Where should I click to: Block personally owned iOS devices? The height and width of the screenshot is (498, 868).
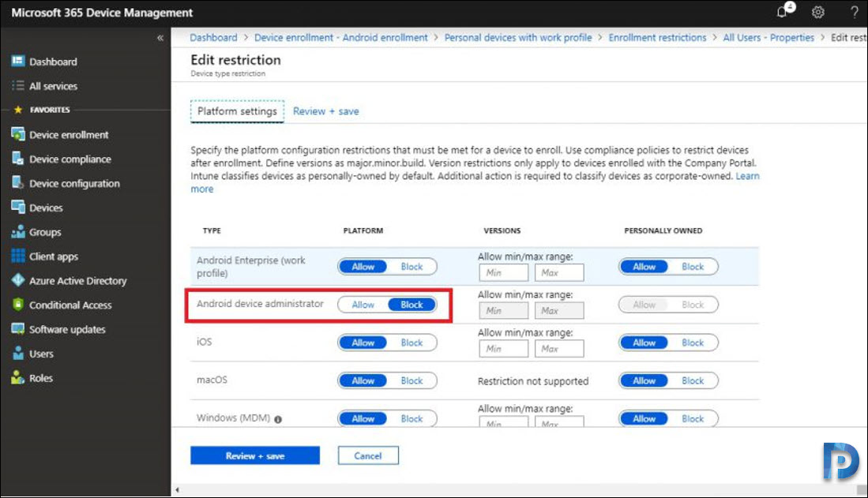pyautogui.click(x=693, y=343)
